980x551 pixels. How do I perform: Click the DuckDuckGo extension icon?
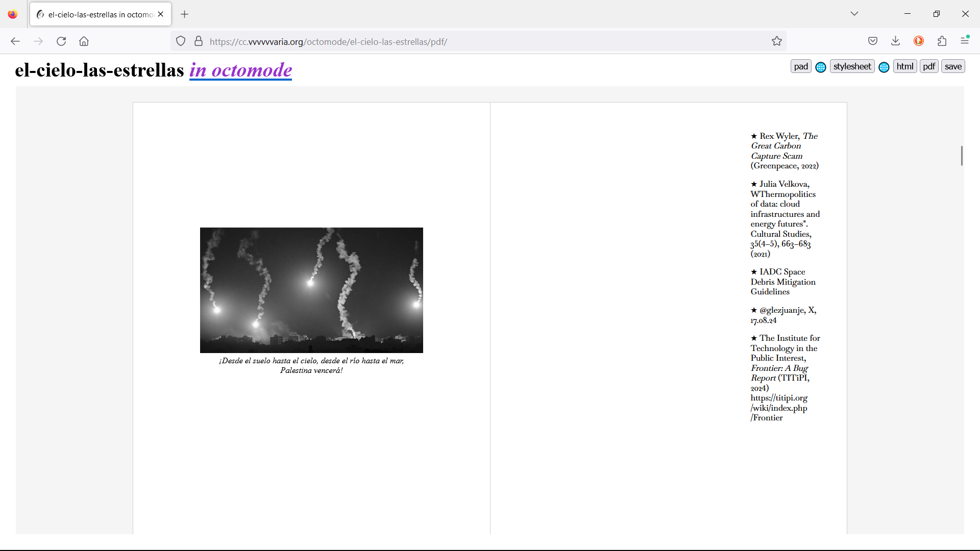pos(919,41)
